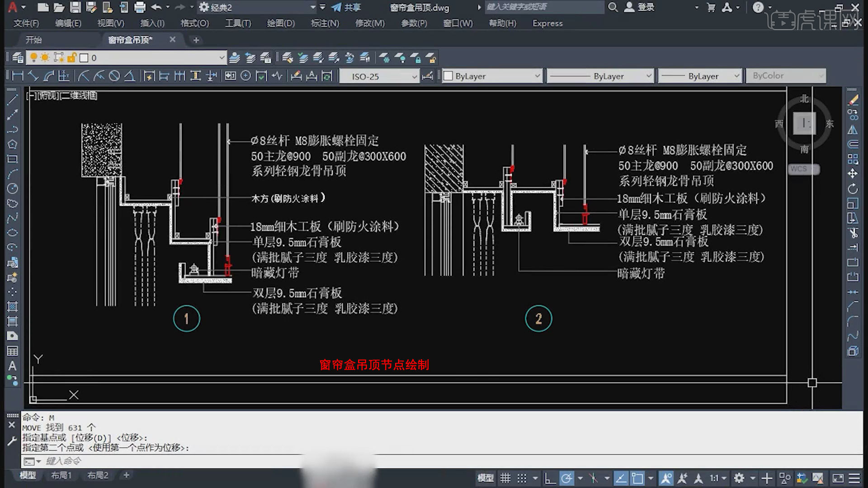
Task: Select the Rectangle draw tool
Action: click(12, 159)
